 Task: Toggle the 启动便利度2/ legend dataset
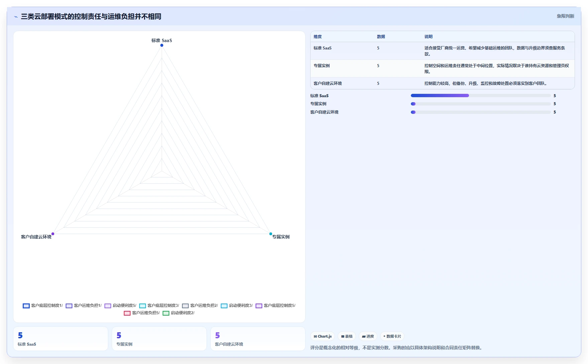coord(178,313)
